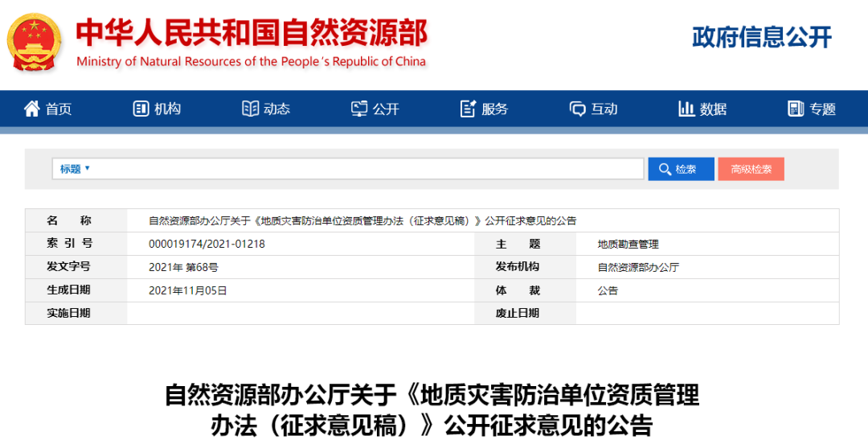
Task: Click the 机构 organization icon
Action: click(141, 109)
